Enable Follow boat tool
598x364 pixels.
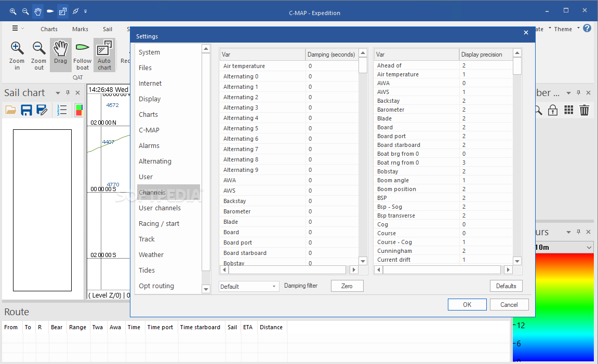click(x=83, y=56)
